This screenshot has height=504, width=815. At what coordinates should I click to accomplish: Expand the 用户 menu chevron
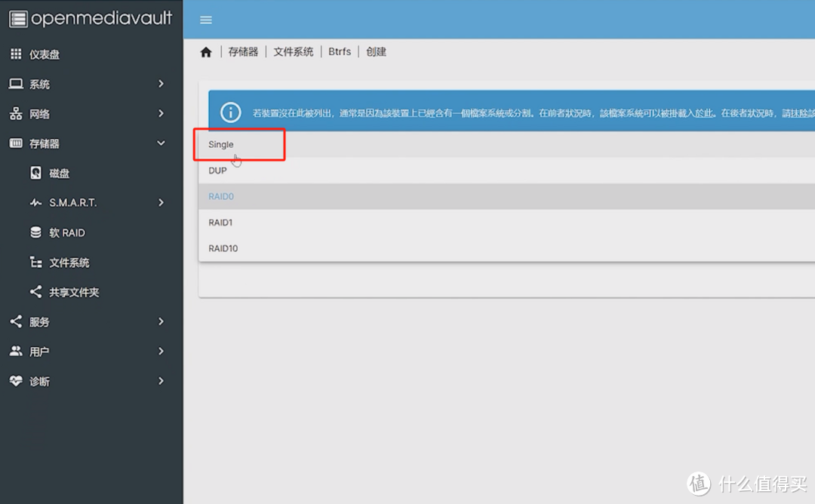tap(161, 352)
